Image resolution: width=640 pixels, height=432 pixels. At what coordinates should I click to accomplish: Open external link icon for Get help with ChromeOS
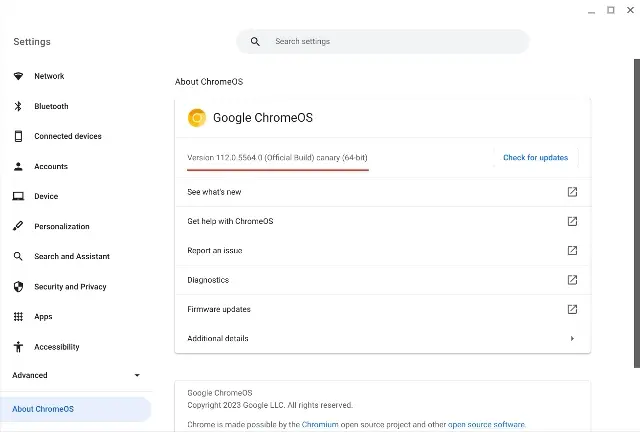tap(572, 221)
